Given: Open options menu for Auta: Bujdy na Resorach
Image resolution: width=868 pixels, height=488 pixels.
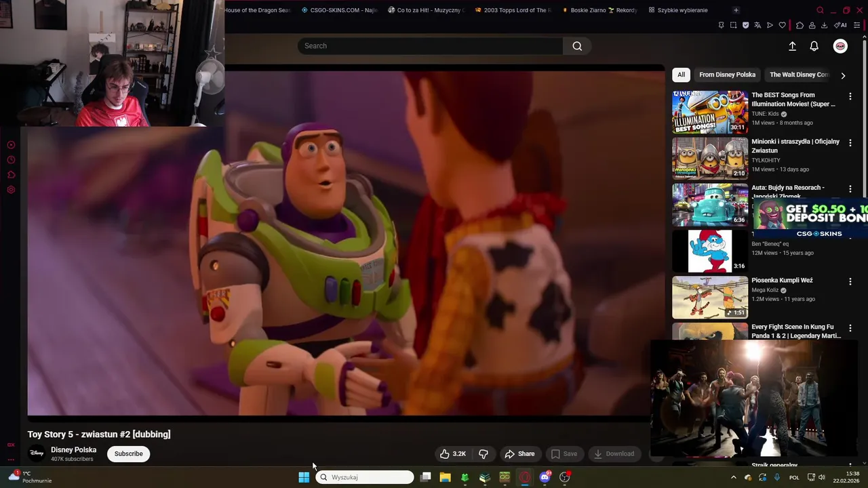Looking at the screenshot, I should click(850, 188).
